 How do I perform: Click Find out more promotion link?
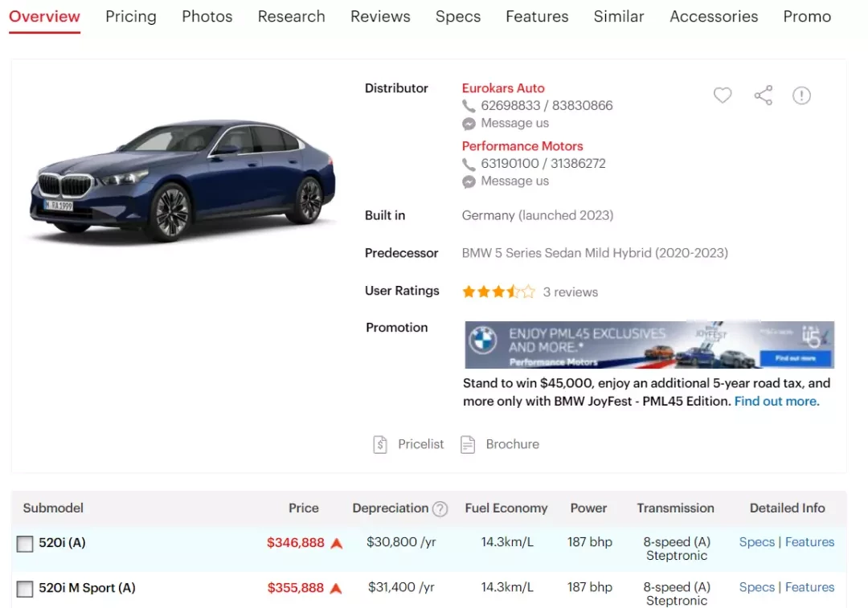point(776,401)
